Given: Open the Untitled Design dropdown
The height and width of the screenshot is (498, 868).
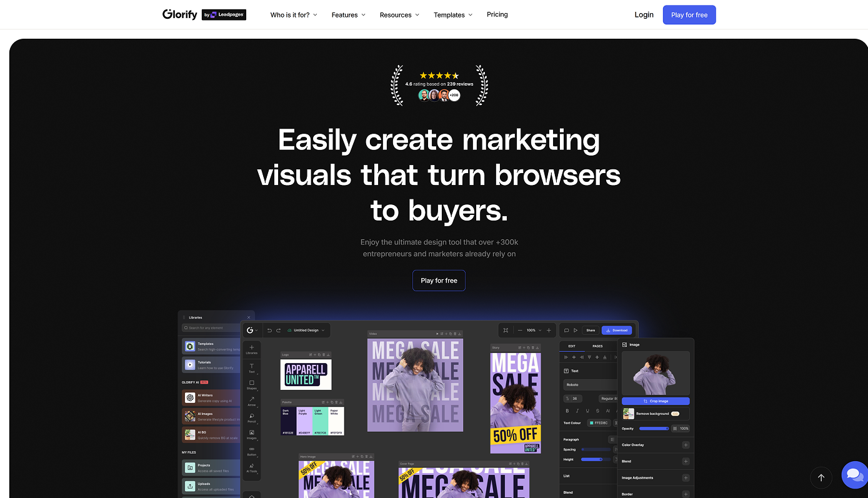Looking at the screenshot, I should pyautogui.click(x=306, y=330).
